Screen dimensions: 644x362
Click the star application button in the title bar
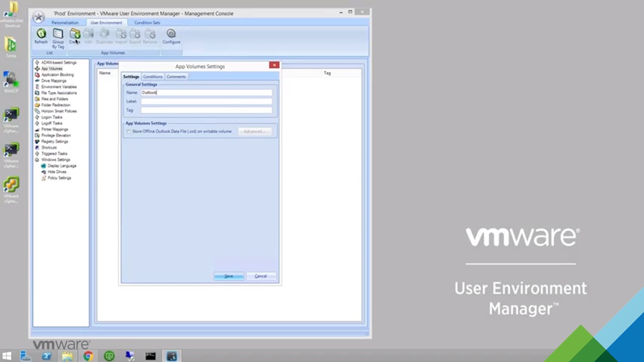(38, 17)
